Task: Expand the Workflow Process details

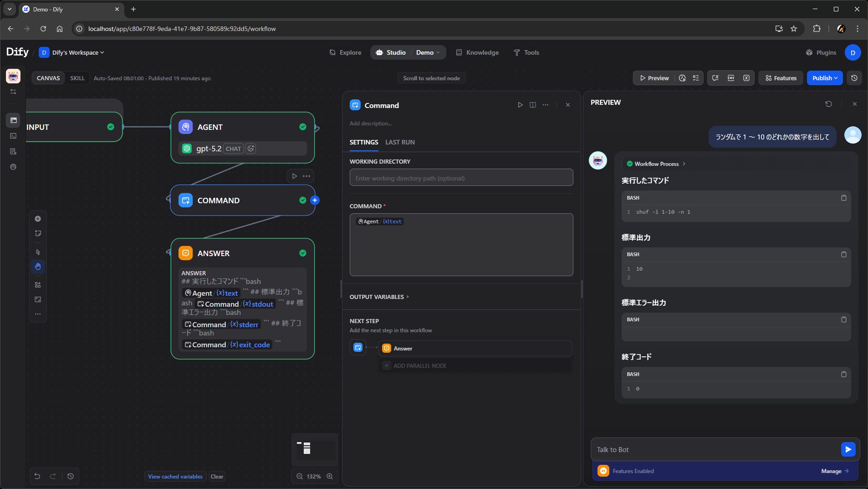Action: tap(656, 164)
